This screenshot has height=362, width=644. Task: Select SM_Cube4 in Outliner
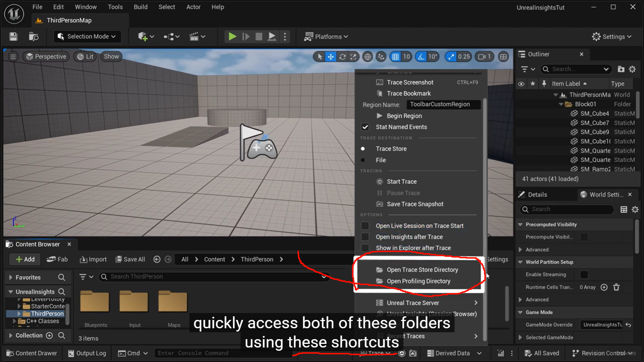coord(594,114)
